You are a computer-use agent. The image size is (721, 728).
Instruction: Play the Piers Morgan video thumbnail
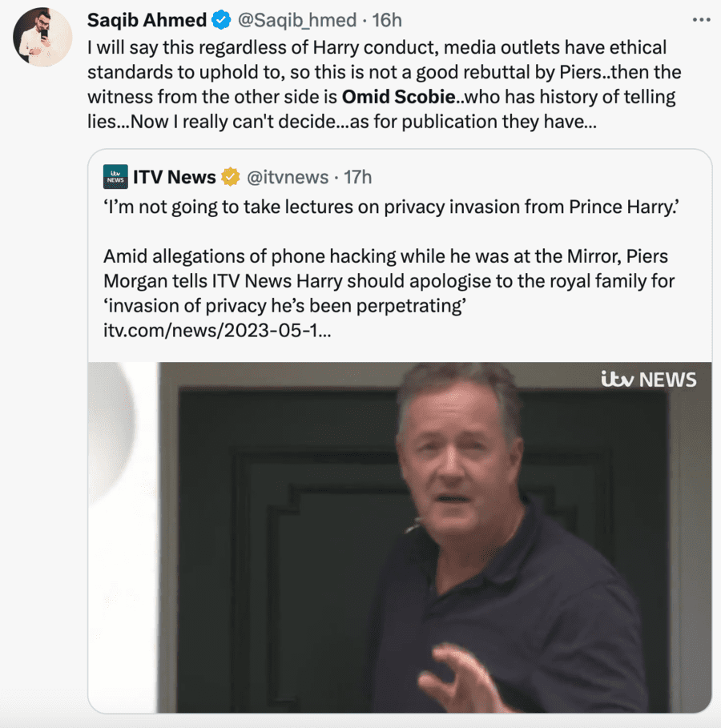click(x=401, y=537)
